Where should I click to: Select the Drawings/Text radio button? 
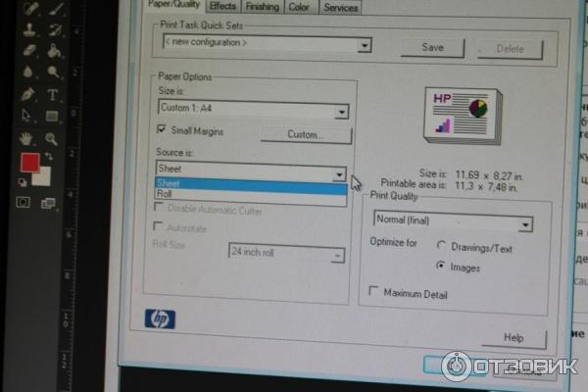coord(441,246)
